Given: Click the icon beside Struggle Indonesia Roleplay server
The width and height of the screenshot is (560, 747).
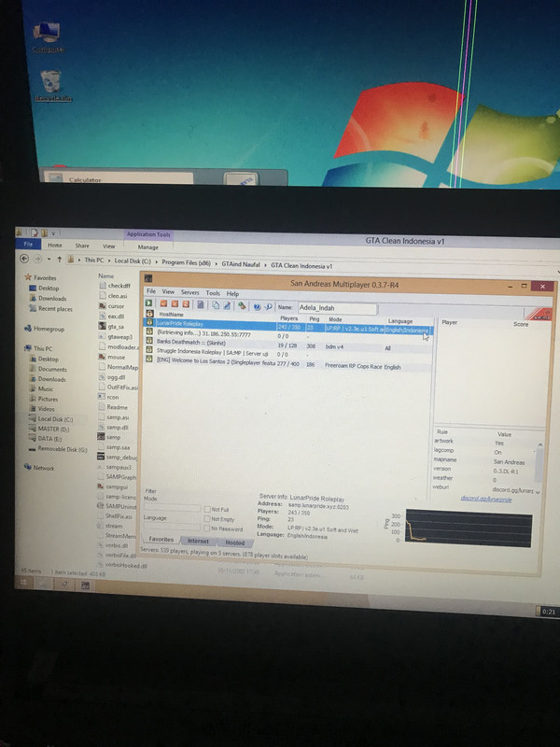Looking at the screenshot, I should [149, 350].
